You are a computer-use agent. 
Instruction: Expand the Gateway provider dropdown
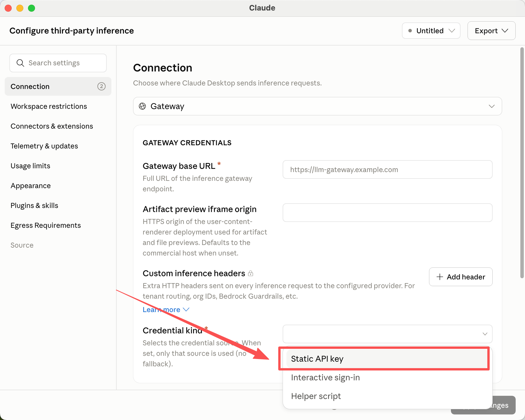click(317, 106)
